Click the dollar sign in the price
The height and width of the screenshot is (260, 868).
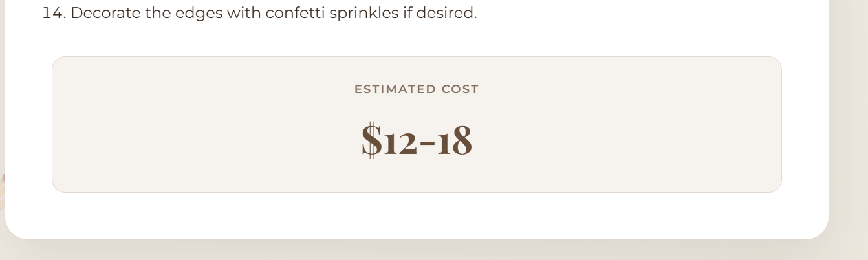(371, 140)
